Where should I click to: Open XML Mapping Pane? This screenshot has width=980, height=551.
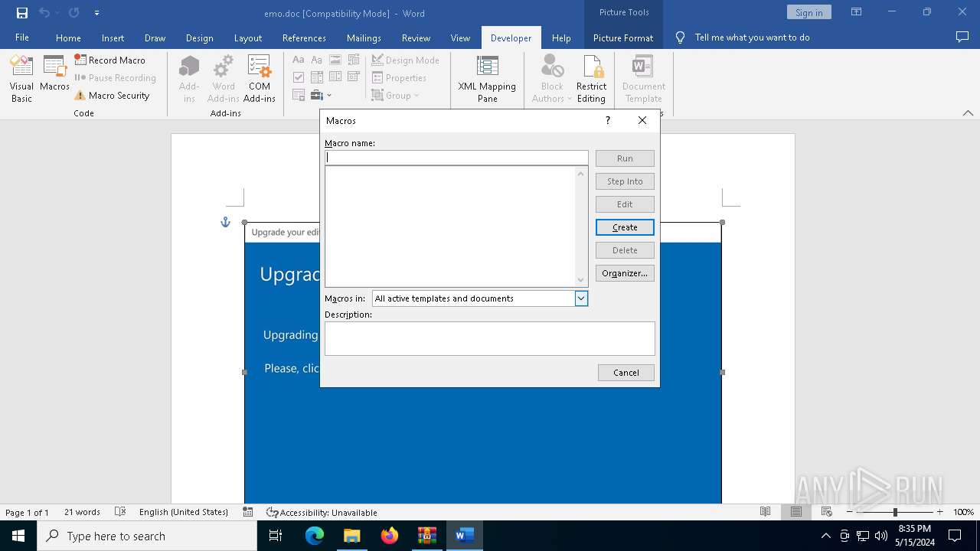(487, 79)
